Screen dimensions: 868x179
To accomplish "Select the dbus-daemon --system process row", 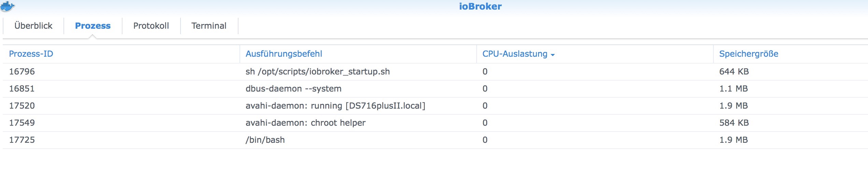I will tap(293, 89).
